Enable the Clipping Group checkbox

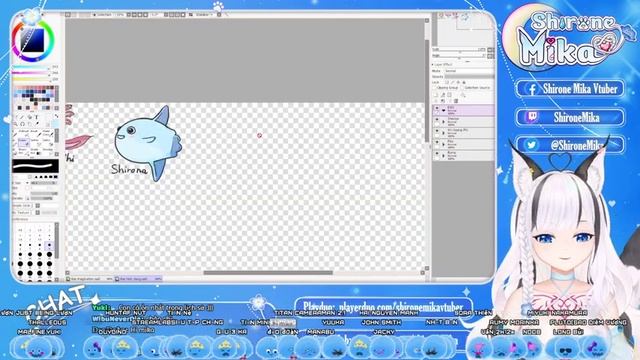434,88
